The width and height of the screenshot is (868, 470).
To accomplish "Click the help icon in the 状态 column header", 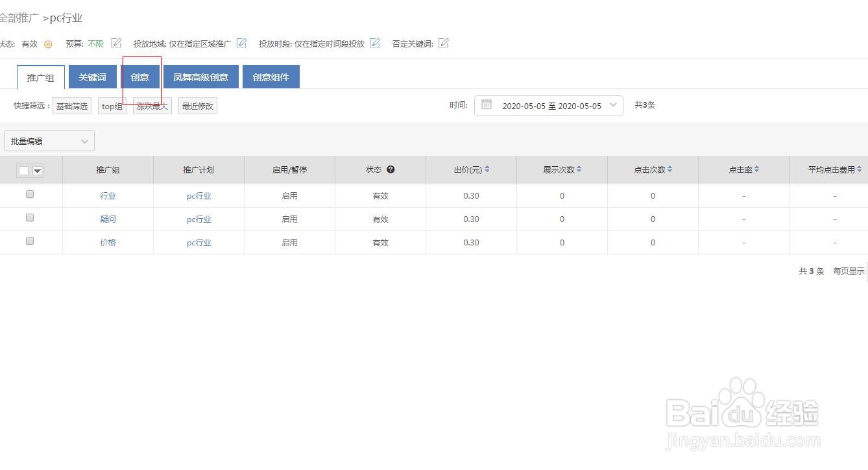I will point(391,169).
